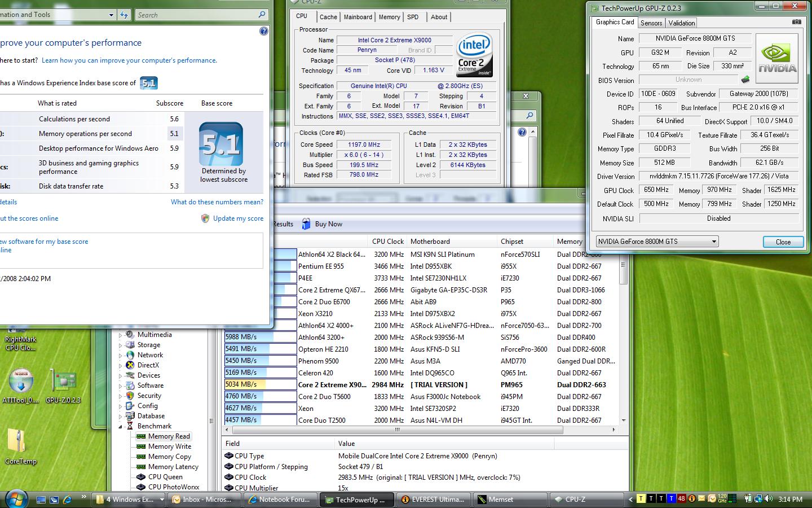812x508 pixels.
Task: Click the EVEREST info tray icon
Action: [692, 499]
